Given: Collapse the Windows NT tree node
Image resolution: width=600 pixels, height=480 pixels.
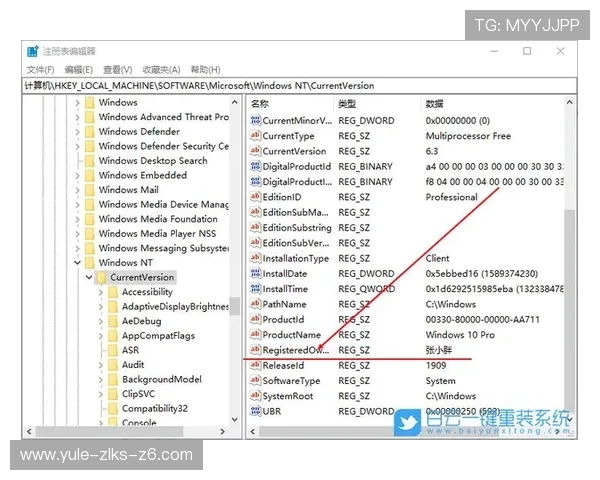Looking at the screenshot, I should click(x=77, y=263).
